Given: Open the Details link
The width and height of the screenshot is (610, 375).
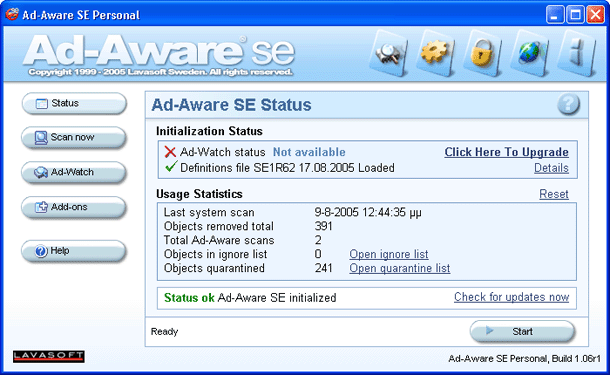Looking at the screenshot, I should (551, 168).
